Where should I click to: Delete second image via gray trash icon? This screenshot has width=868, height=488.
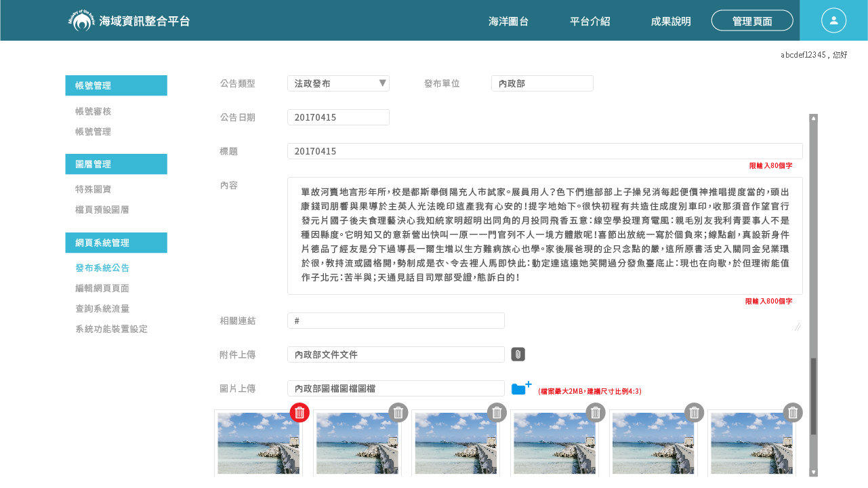(x=398, y=412)
